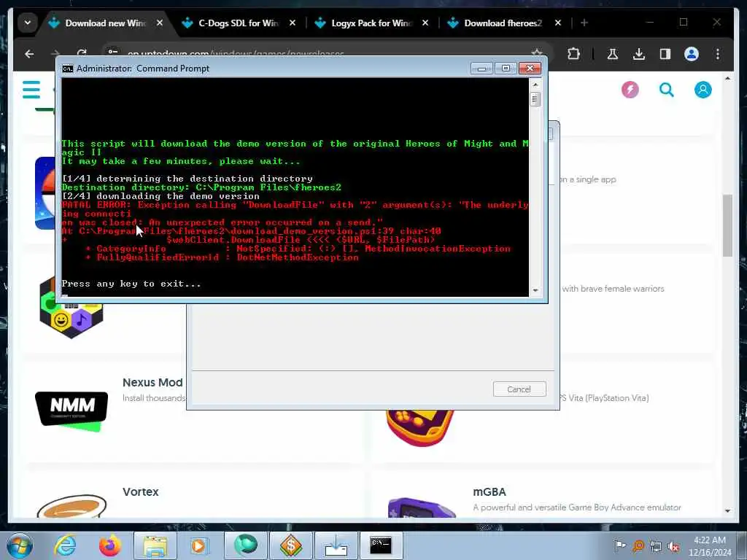Open the green globe taskbar icon
The image size is (747, 560).
pos(246,545)
